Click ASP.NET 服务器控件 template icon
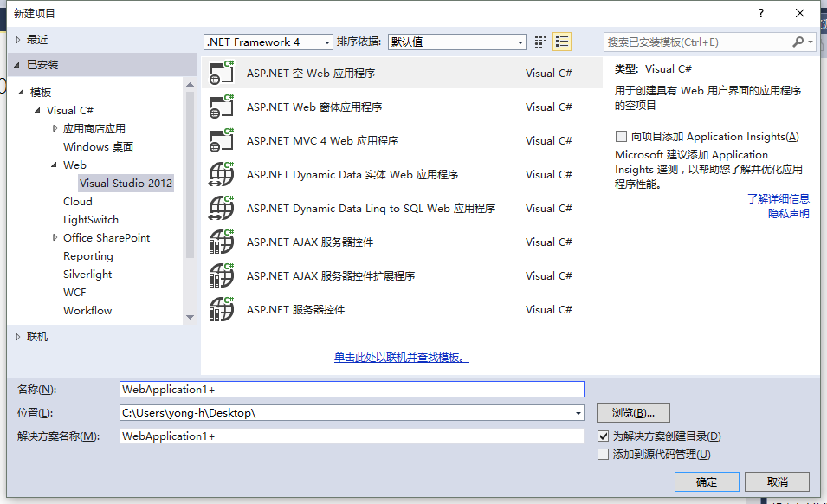Screen dimensions: 827x504 coord(222,309)
